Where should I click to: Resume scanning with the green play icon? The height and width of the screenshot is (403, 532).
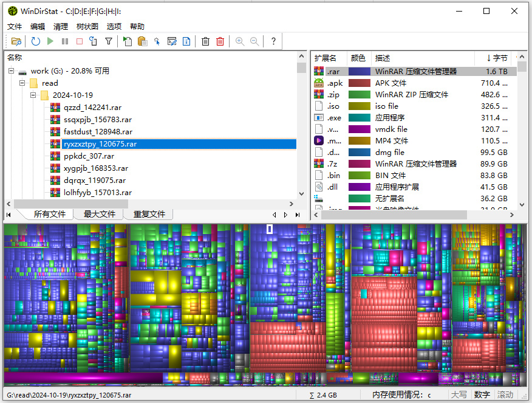[50, 41]
